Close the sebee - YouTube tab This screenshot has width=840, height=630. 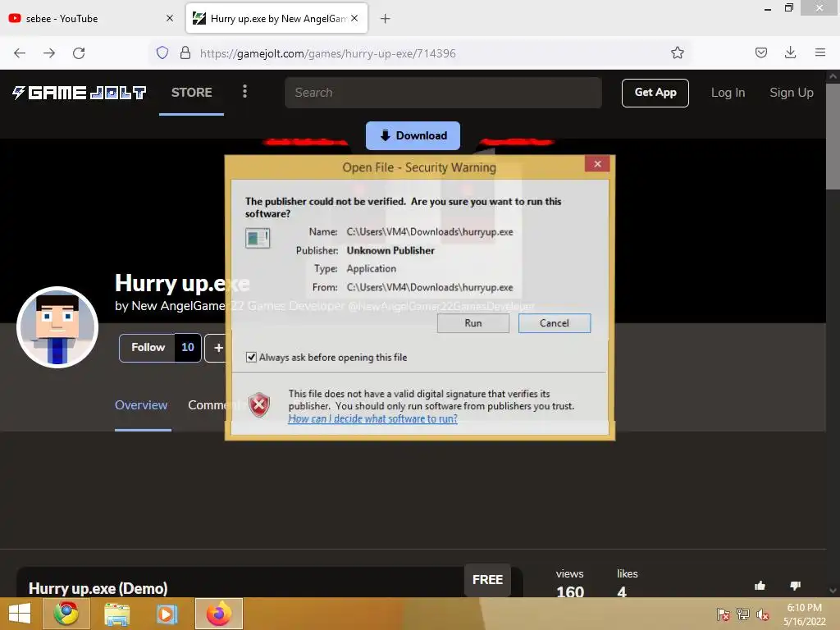click(x=170, y=18)
